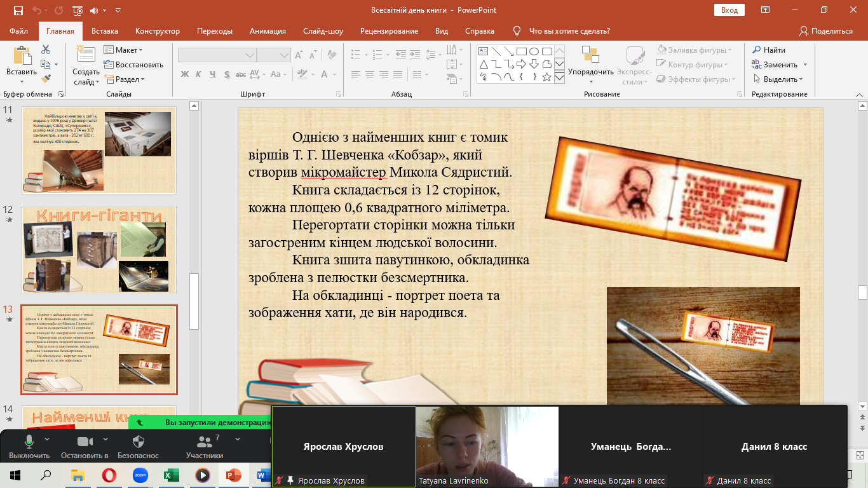Image resolution: width=868 pixels, height=488 pixels.
Task: Toggle bold Ж formatting
Action: 185,74
